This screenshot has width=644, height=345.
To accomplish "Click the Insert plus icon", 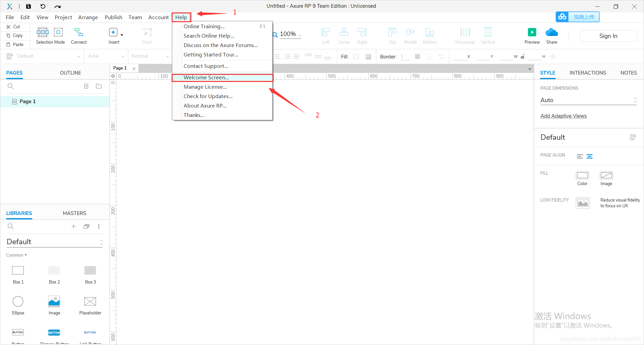I will 113,32.
